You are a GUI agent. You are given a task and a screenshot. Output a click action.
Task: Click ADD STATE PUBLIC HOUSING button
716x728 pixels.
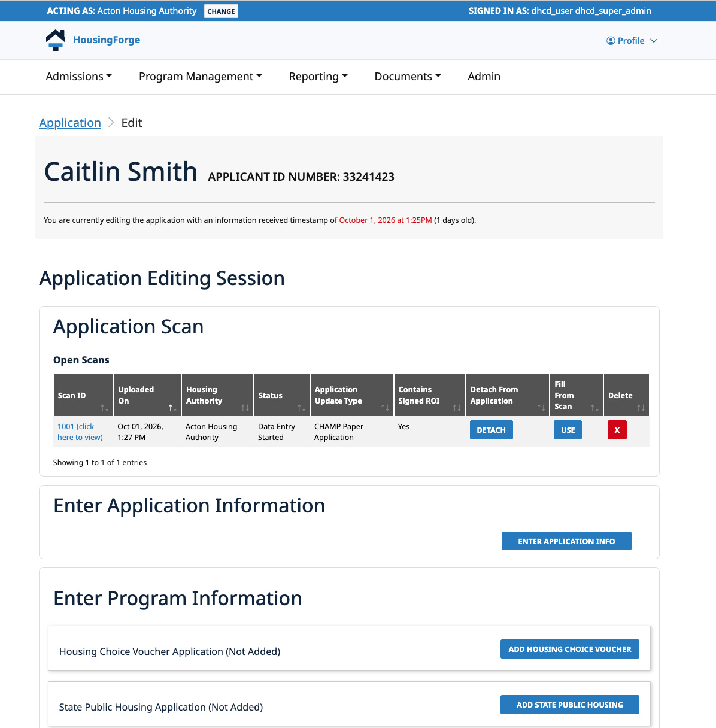pyautogui.click(x=570, y=705)
